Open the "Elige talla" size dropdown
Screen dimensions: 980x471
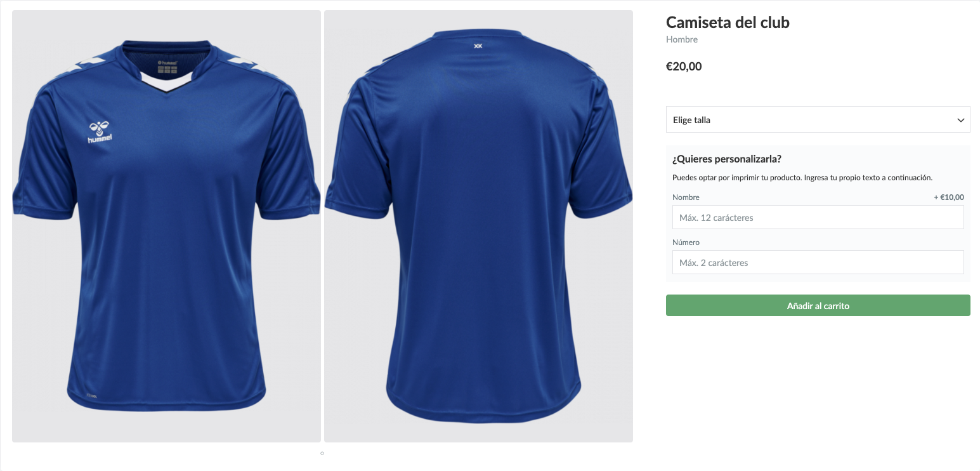(x=818, y=119)
